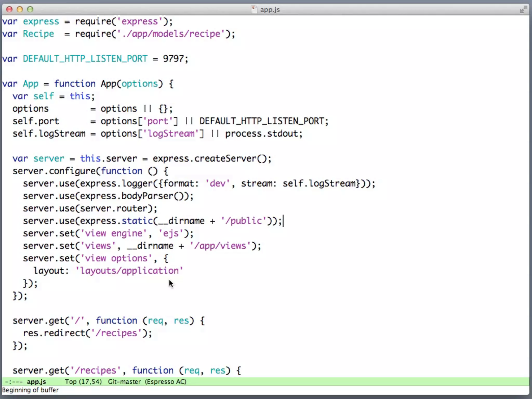Click the red close window button
The width and height of the screenshot is (532, 399).
(9, 10)
